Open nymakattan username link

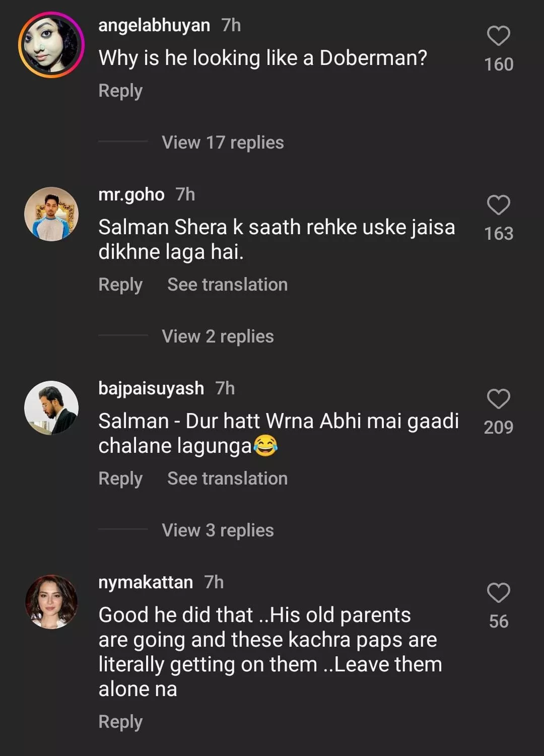click(x=146, y=583)
